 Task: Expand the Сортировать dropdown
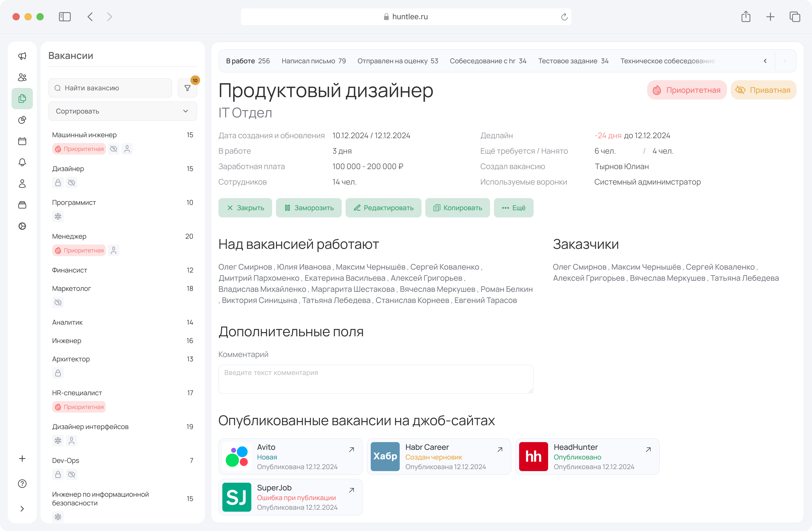(123, 111)
